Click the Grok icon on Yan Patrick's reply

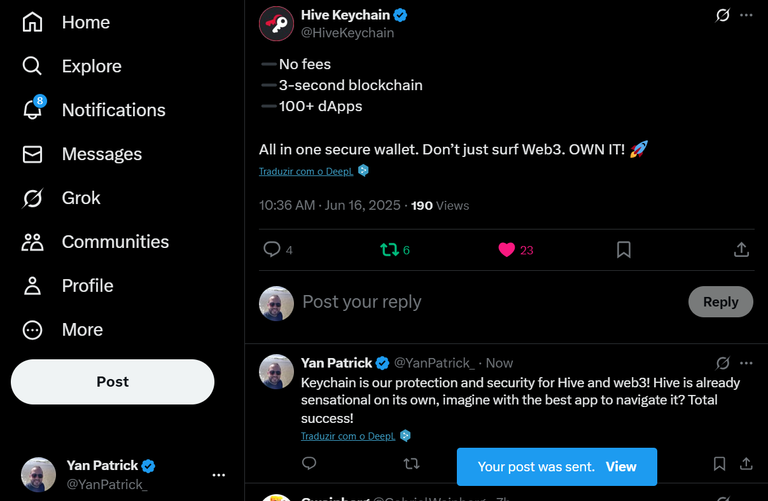(x=723, y=363)
